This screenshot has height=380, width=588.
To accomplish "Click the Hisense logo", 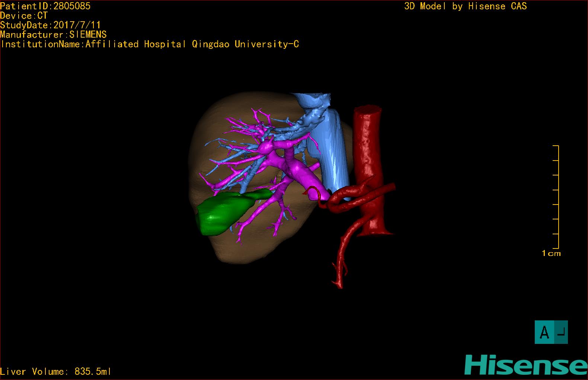I will click(x=526, y=365).
